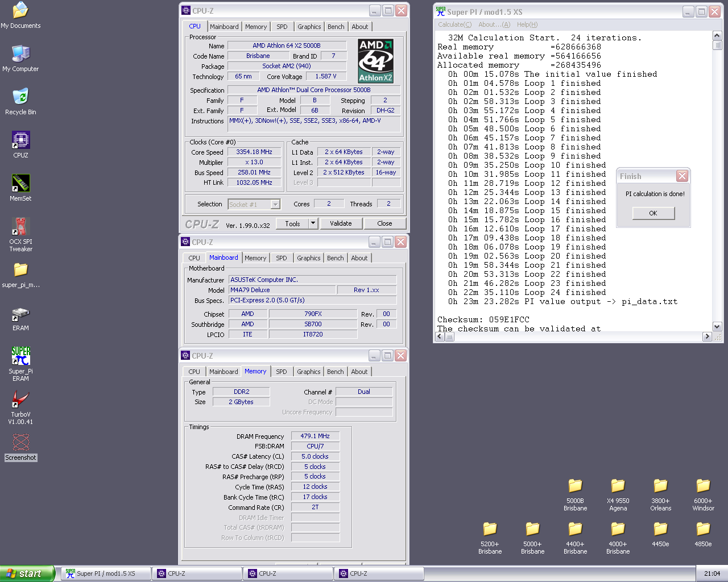Open the 4450e folder
728x582 pixels.
660,533
